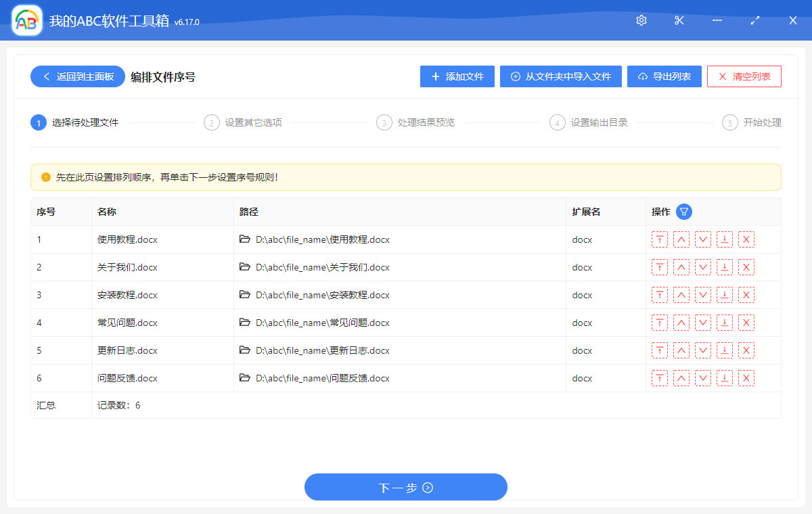The image size is (812, 514).
Task: Click 导出列表 to export the file list
Action: pyautogui.click(x=664, y=76)
